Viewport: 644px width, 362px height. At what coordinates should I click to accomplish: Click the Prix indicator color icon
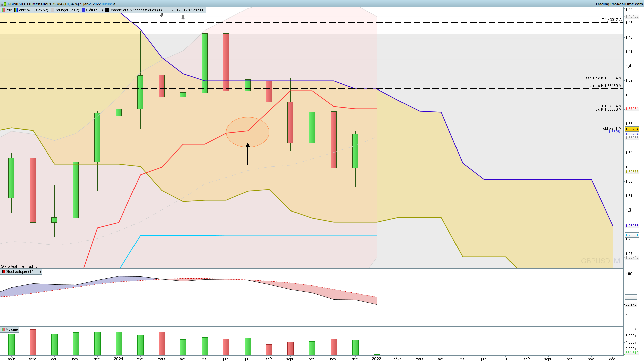(3, 10)
